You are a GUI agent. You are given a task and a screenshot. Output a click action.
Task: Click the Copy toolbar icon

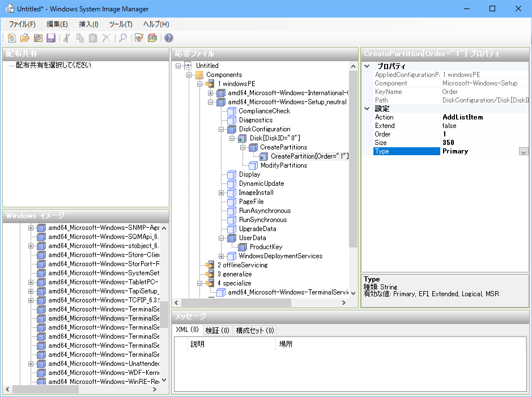pos(80,38)
